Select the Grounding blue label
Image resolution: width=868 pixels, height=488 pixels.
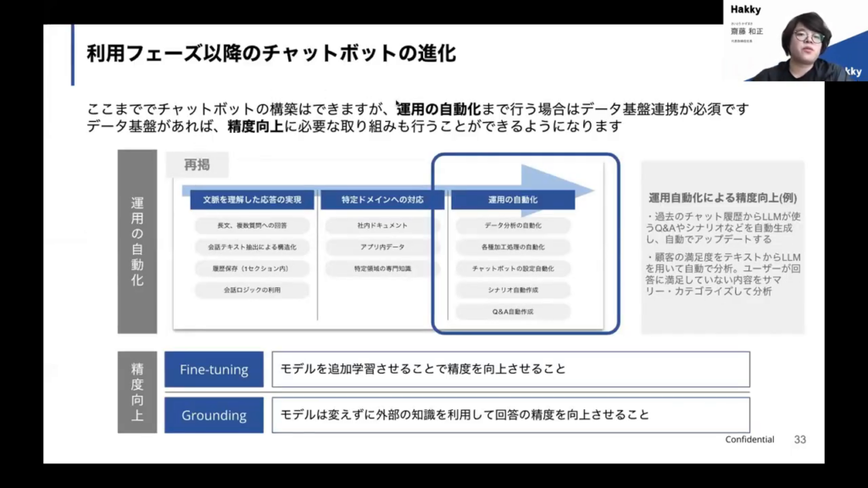214,415
